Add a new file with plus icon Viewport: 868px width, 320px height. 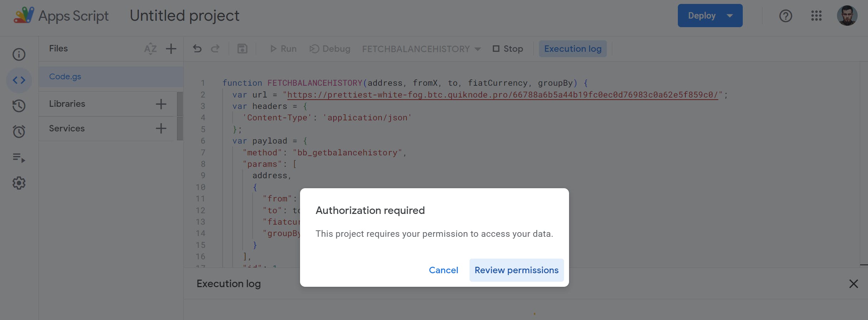point(171,49)
